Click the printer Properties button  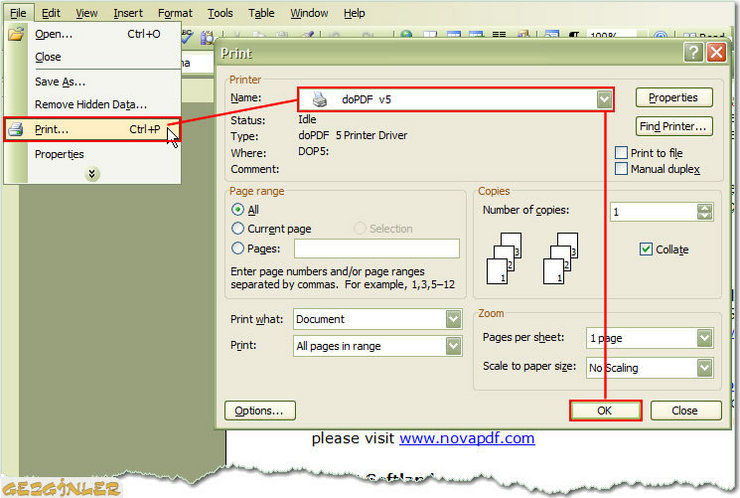click(673, 98)
